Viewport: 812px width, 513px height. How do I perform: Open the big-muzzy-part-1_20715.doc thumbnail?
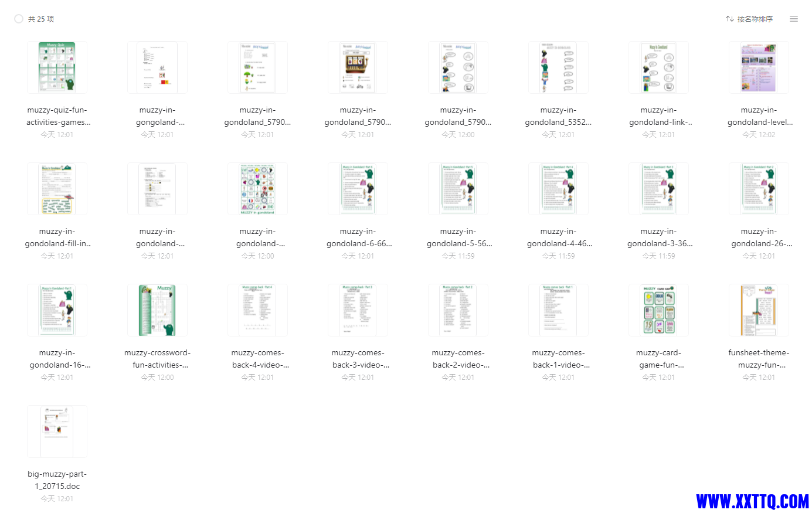click(x=57, y=432)
